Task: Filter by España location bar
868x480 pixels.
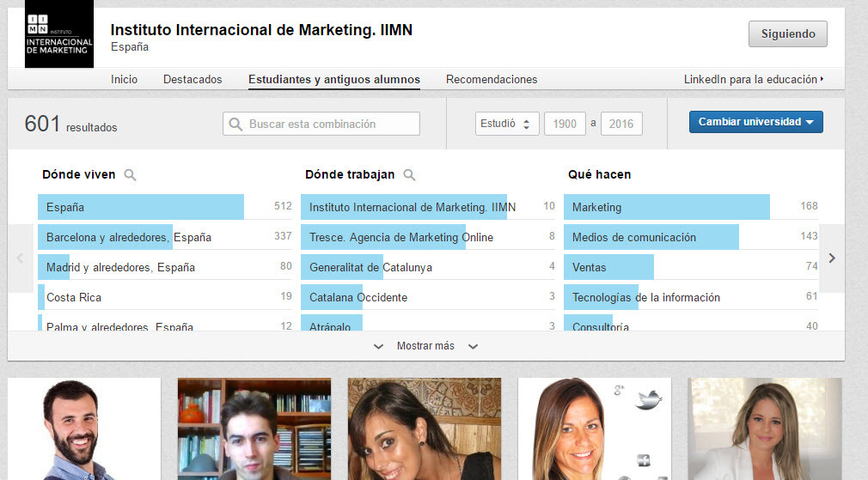Action: click(165, 207)
